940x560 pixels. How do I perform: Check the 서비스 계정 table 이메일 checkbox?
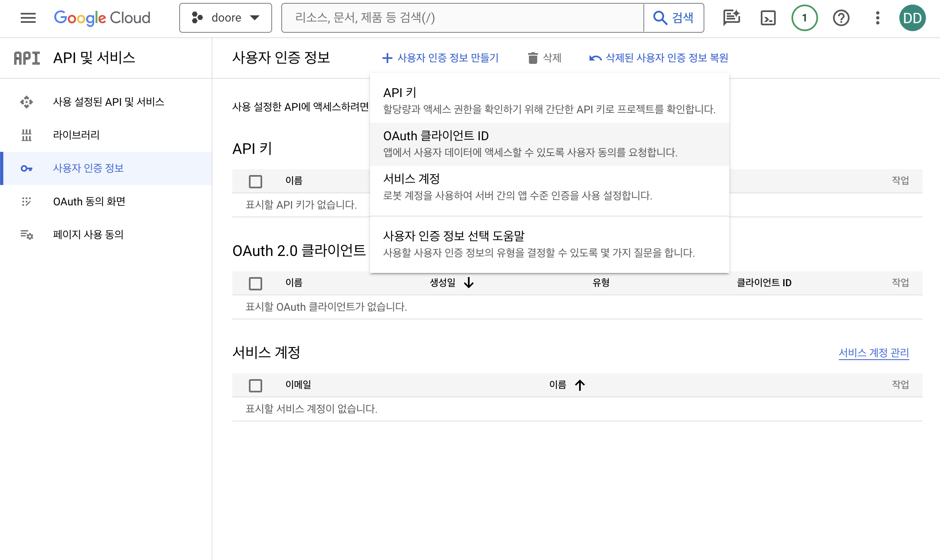coord(256,385)
